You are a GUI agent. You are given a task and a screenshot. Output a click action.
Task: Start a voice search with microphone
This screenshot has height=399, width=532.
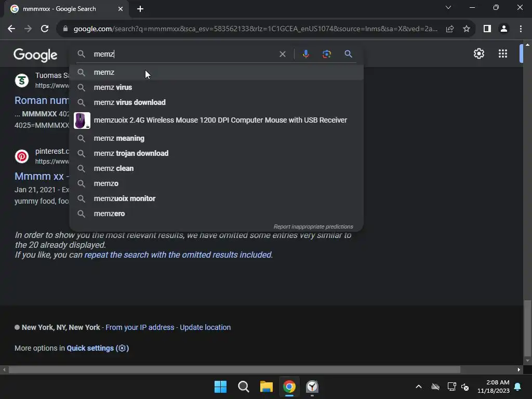point(305,54)
